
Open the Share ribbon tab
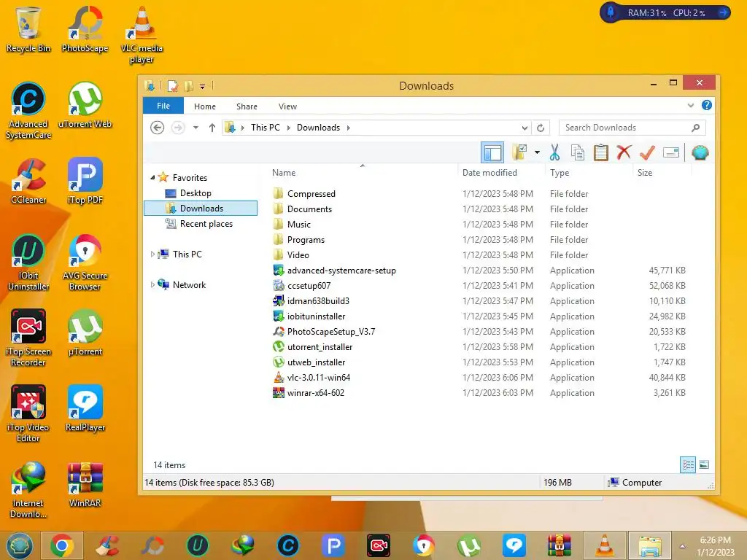tap(247, 106)
